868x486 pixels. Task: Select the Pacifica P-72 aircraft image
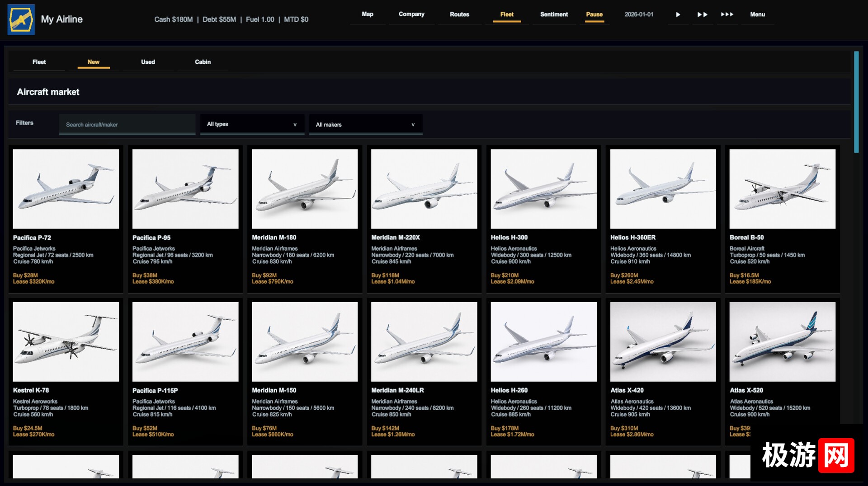(x=66, y=189)
